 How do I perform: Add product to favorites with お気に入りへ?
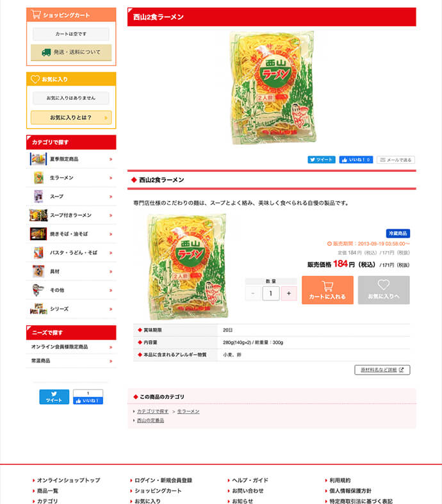(x=384, y=290)
